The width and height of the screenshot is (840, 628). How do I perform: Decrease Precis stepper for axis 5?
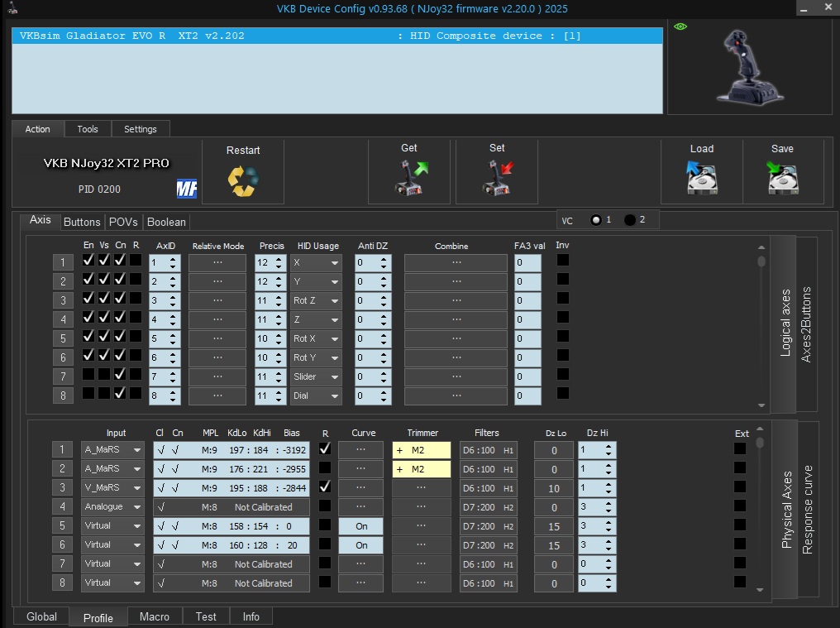click(x=279, y=343)
